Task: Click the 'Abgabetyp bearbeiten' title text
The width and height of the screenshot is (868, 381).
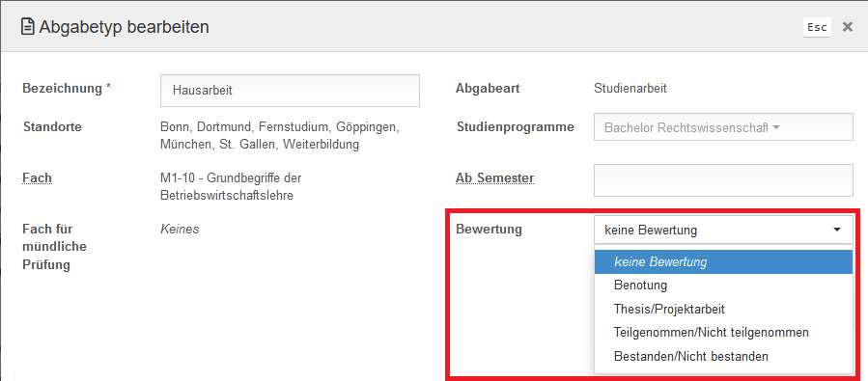Action: tap(124, 27)
